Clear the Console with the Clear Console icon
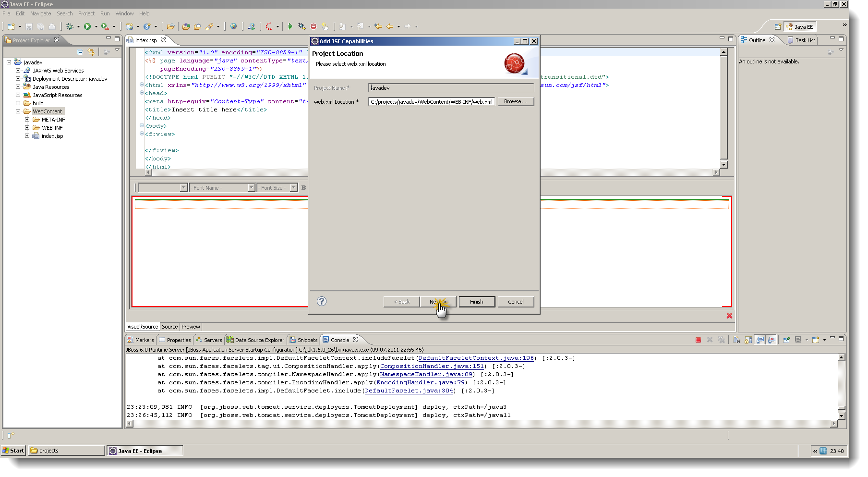Screen dimensions: 868x477 click(x=737, y=340)
